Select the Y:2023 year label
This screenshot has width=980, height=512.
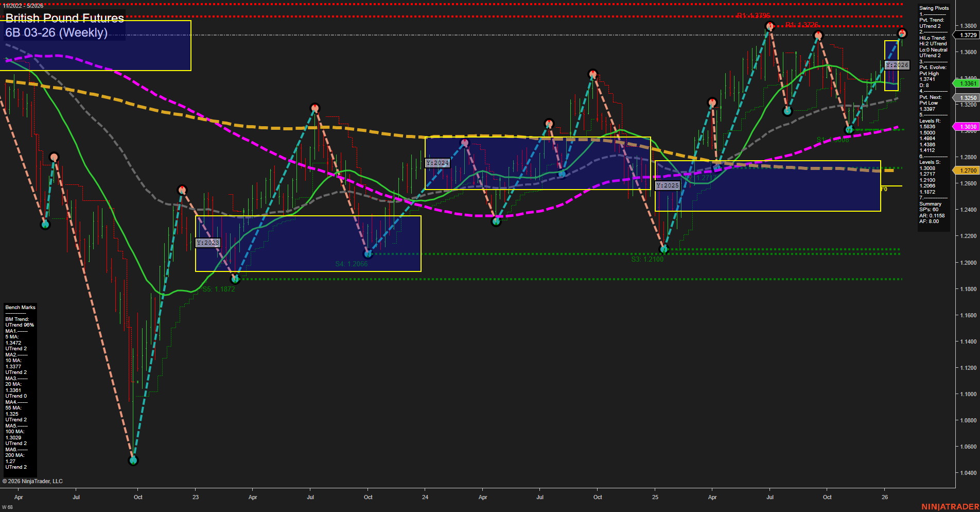[x=208, y=242]
